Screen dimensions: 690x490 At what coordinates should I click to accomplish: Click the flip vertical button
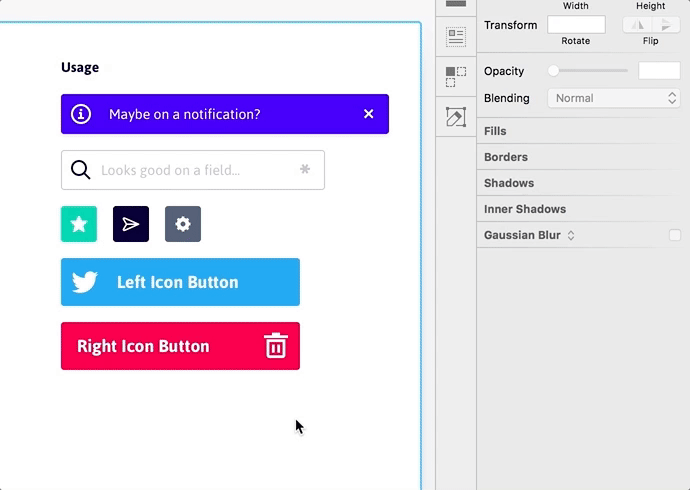(x=666, y=25)
